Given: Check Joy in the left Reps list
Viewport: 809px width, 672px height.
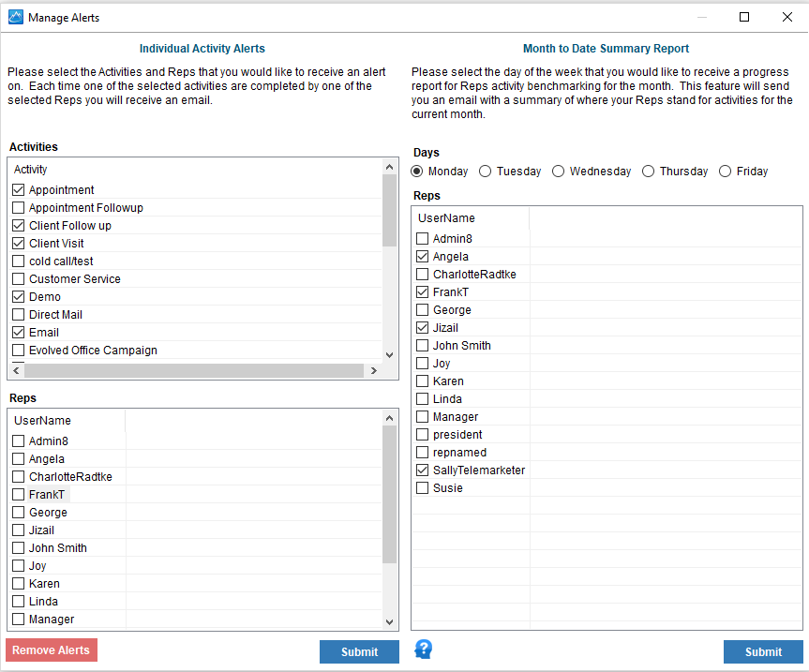Looking at the screenshot, I should [x=19, y=566].
